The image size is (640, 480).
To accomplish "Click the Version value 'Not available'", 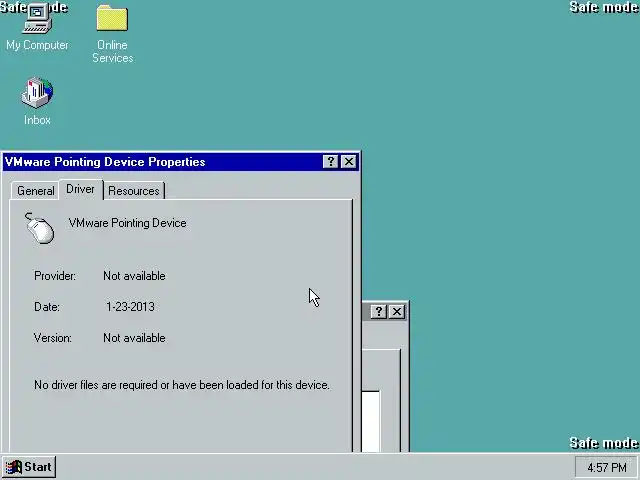I will pos(134,338).
